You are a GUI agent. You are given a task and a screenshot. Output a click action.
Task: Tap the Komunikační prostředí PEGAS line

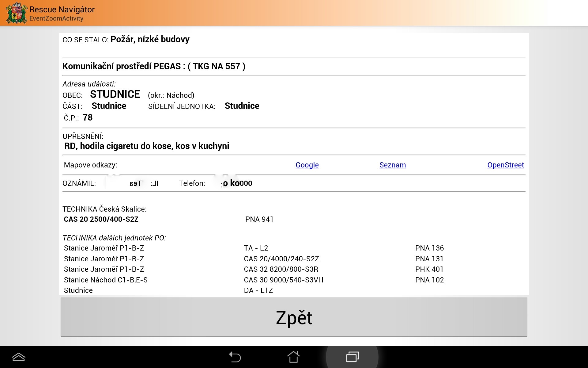pyautogui.click(x=154, y=66)
